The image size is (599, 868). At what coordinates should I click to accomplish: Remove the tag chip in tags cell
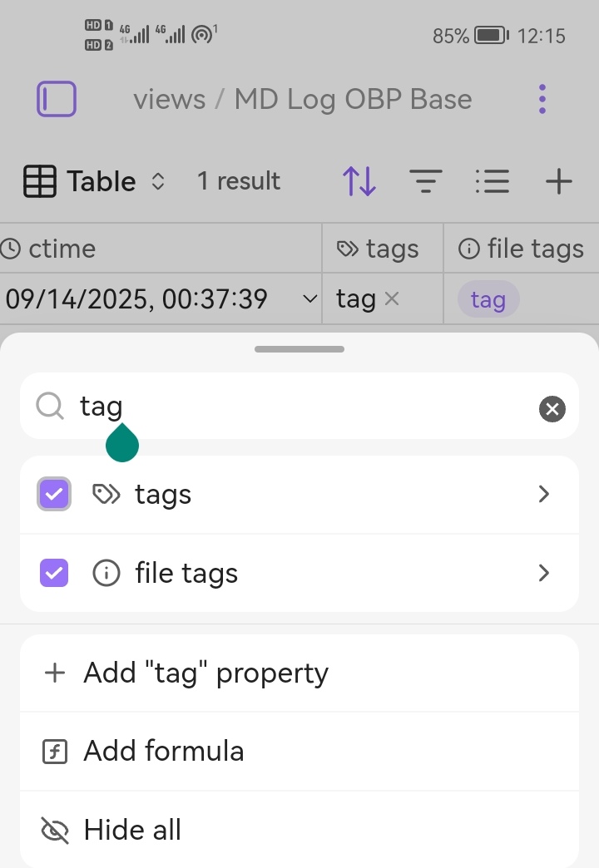pyautogui.click(x=392, y=298)
